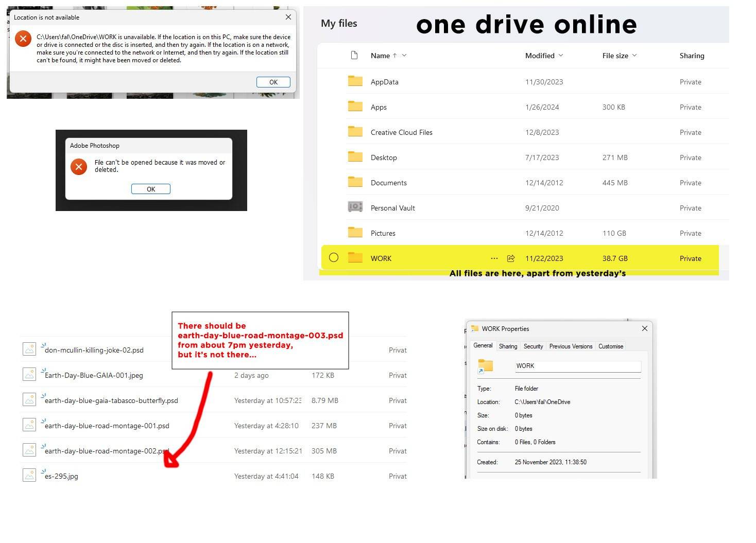Select es-295.jpg file icon
The image size is (756, 543).
(x=29, y=475)
